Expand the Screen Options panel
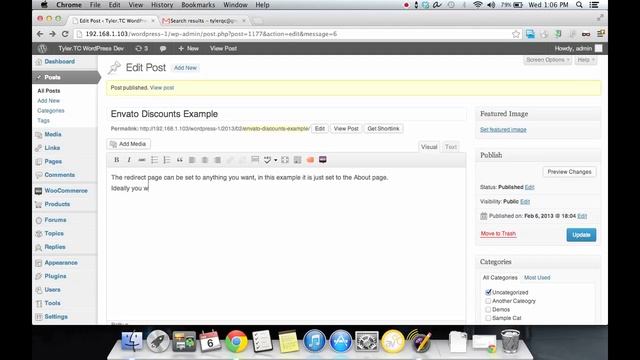Screen dimensions: 640x360 tap(547, 60)
